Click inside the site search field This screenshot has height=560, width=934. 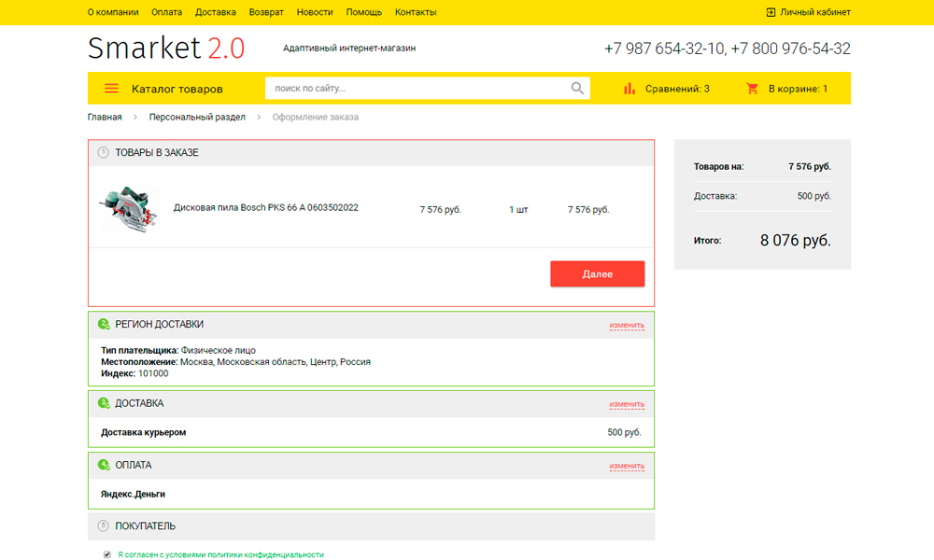point(416,89)
